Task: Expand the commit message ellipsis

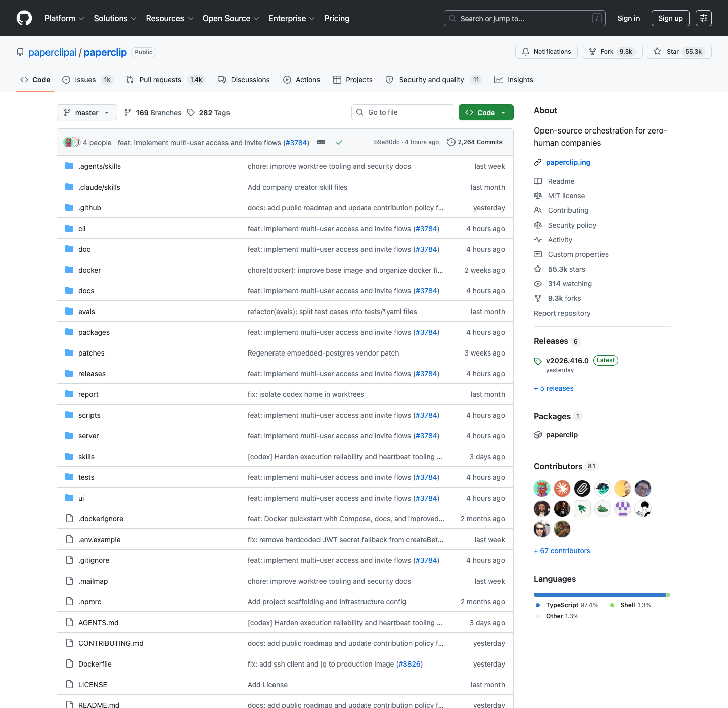Action: pyautogui.click(x=321, y=143)
